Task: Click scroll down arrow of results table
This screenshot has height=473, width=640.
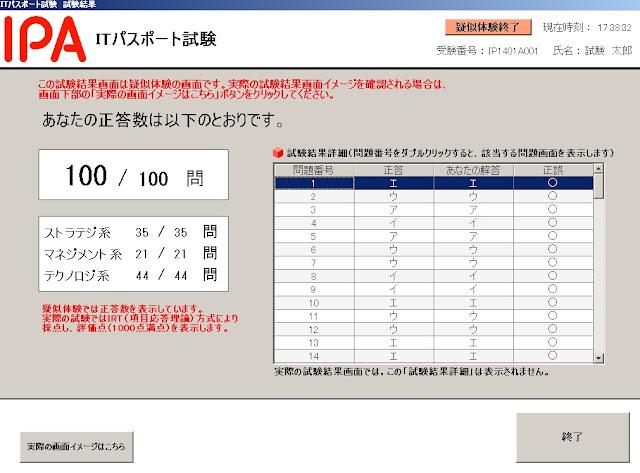Action: (x=598, y=358)
